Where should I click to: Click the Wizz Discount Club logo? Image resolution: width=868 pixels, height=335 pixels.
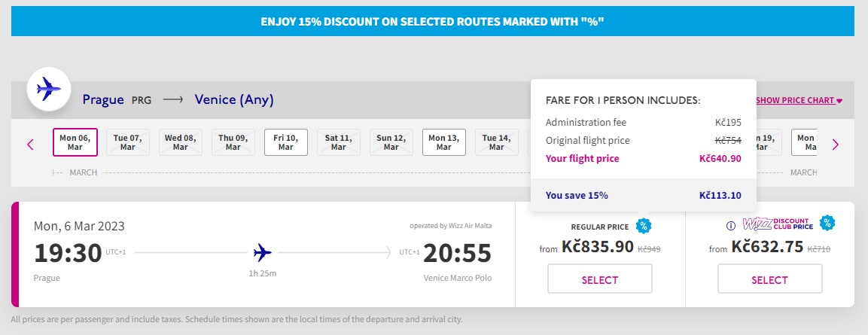tap(778, 224)
